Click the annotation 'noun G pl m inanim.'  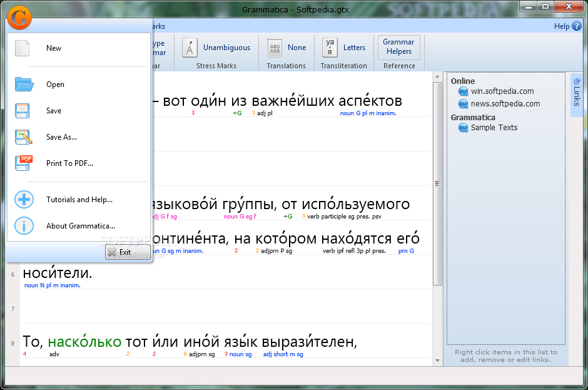(x=368, y=113)
